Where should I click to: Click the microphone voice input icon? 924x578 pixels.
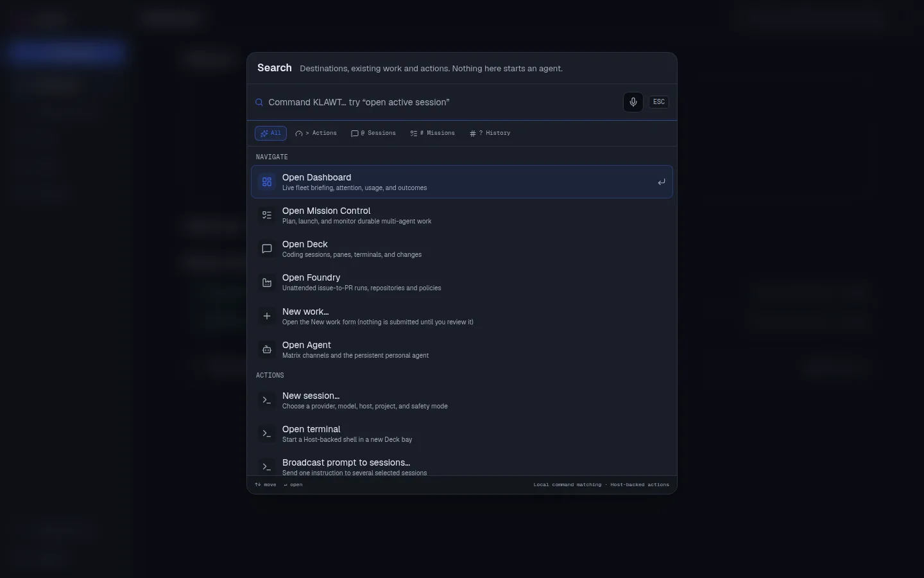[x=633, y=102]
